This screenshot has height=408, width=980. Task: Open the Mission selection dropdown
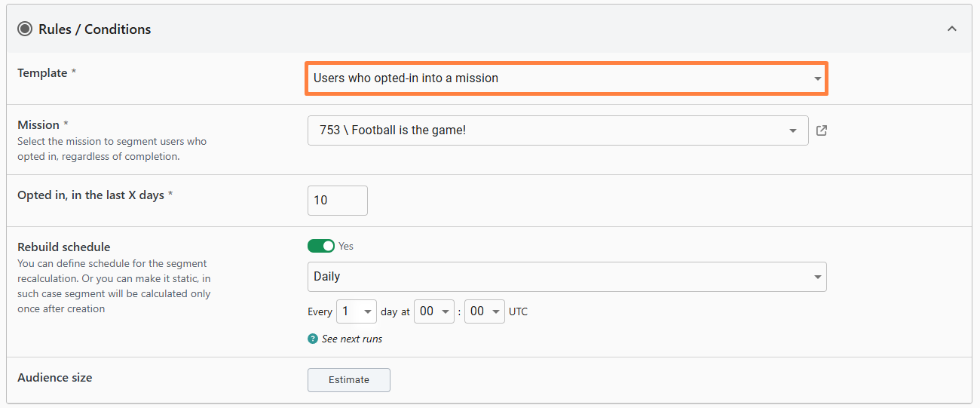pyautogui.click(x=558, y=130)
